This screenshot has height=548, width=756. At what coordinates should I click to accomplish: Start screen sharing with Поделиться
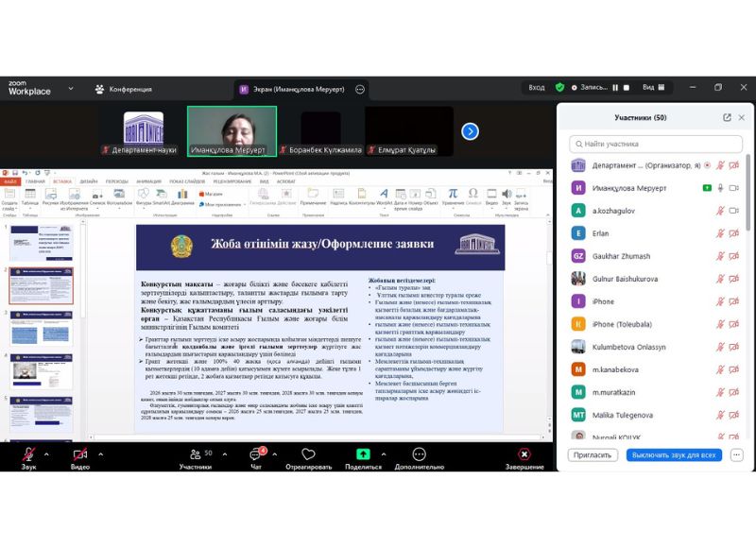tap(363, 455)
